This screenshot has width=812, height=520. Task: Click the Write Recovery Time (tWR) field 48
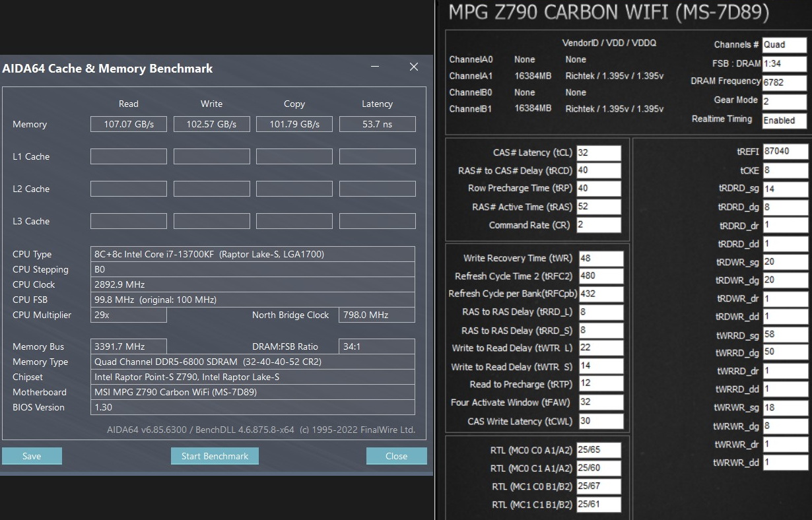[x=601, y=258]
